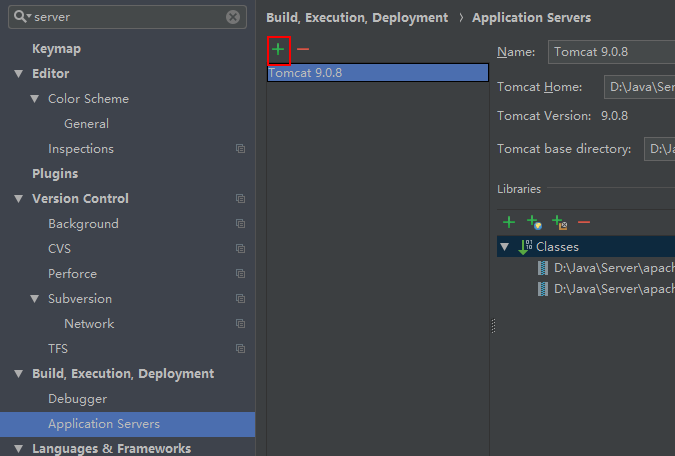Screen dimensions: 675x456
Task: Open search history magnifier icon
Action: [x=22, y=16]
